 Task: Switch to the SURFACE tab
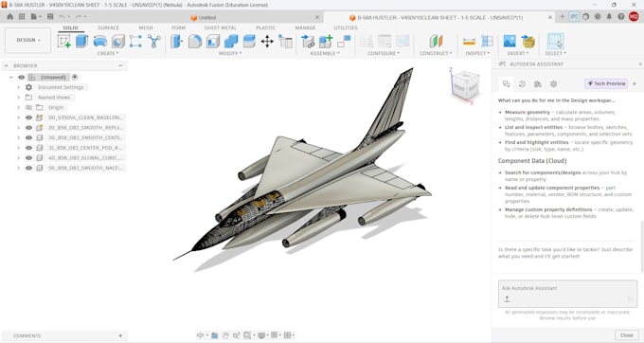(108, 27)
